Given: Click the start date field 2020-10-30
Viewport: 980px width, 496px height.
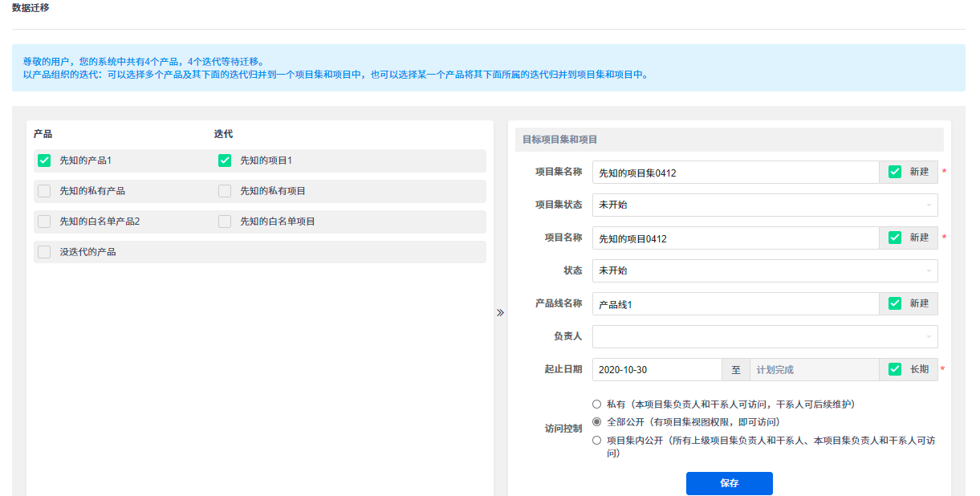Looking at the screenshot, I should click(657, 370).
